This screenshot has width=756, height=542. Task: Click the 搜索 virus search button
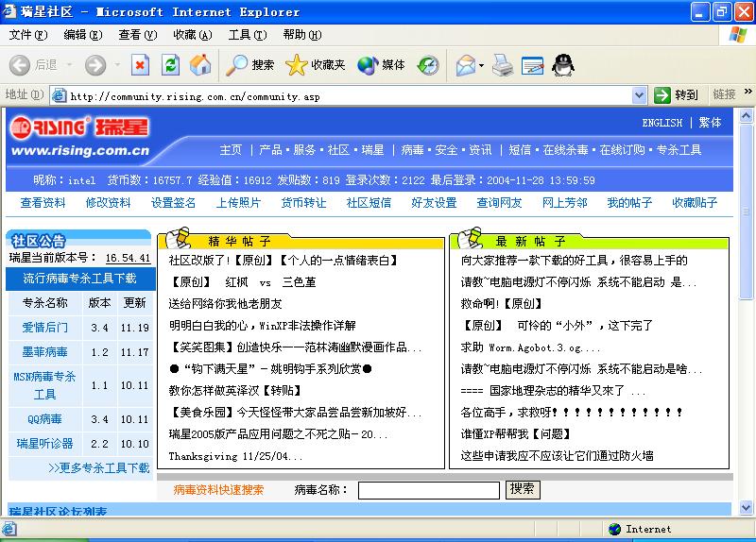point(523,489)
